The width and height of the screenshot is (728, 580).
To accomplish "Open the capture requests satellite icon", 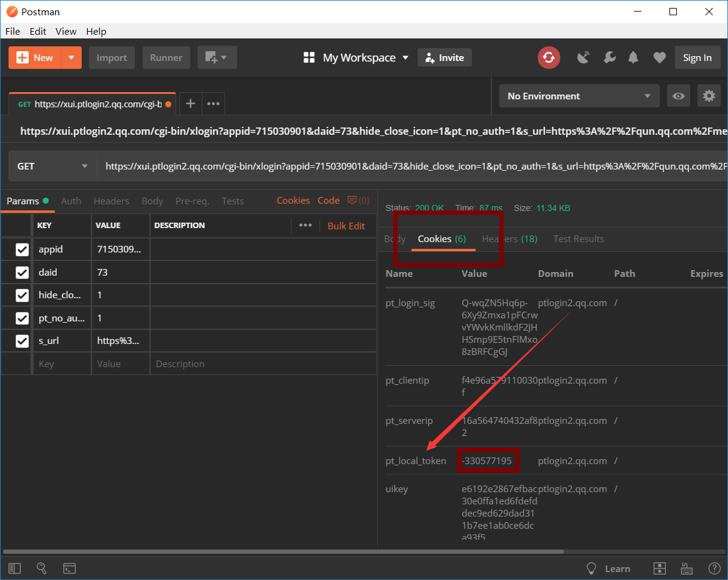I will point(583,57).
